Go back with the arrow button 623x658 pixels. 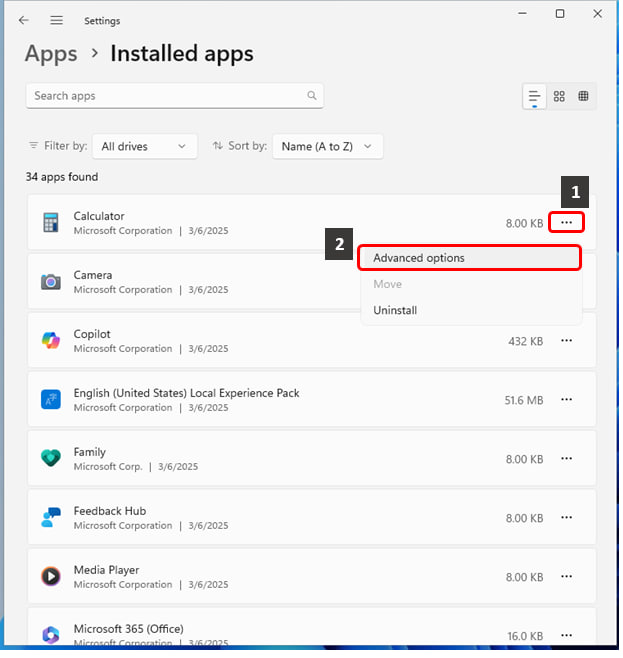point(24,20)
